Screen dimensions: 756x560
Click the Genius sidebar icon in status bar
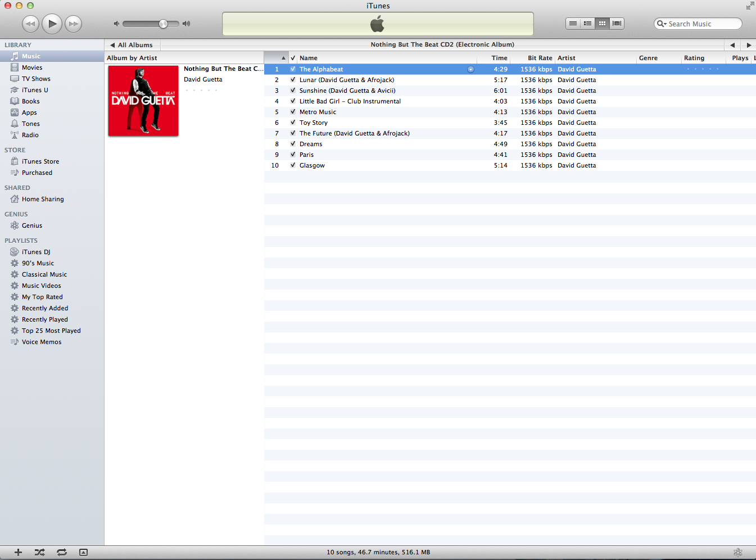click(x=738, y=552)
